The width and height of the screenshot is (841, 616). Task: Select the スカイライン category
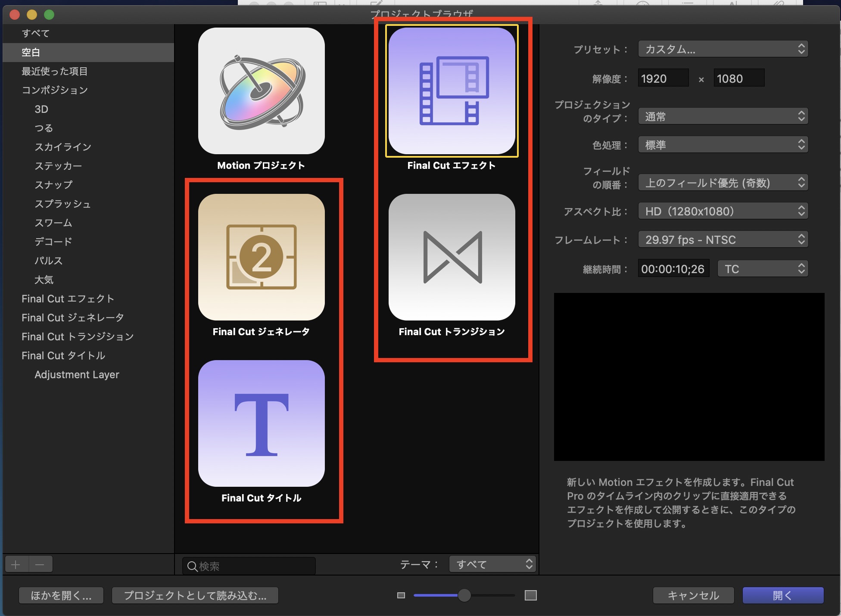63,147
